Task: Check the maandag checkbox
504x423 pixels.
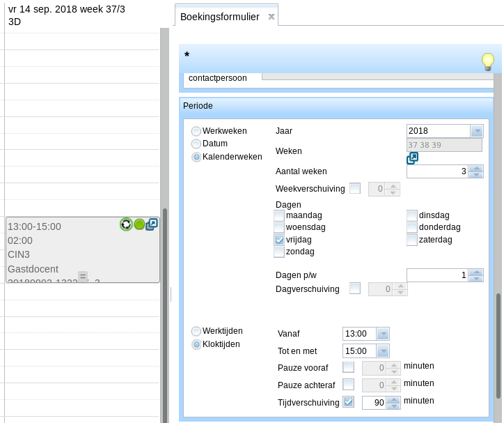Action: [x=279, y=215]
